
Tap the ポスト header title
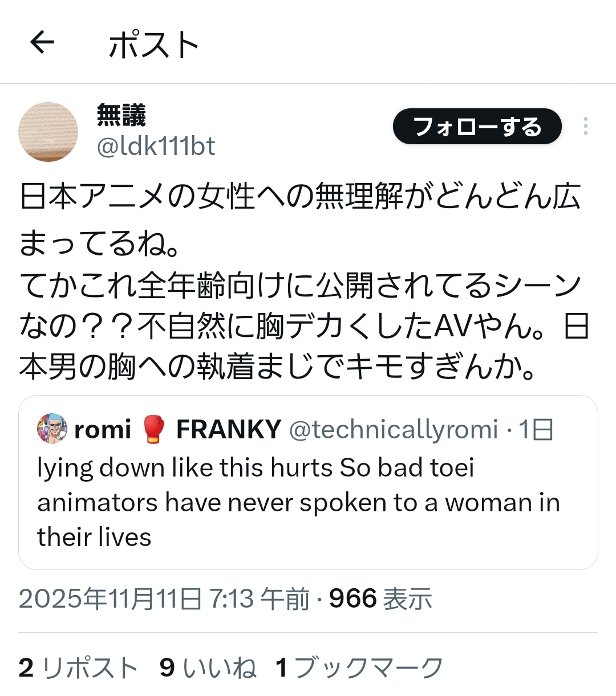154,44
